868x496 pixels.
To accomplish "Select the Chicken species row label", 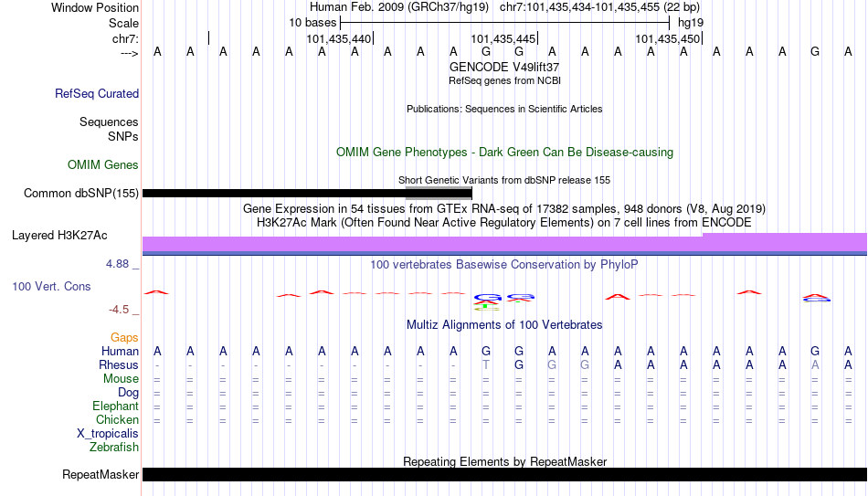I will point(117,419).
